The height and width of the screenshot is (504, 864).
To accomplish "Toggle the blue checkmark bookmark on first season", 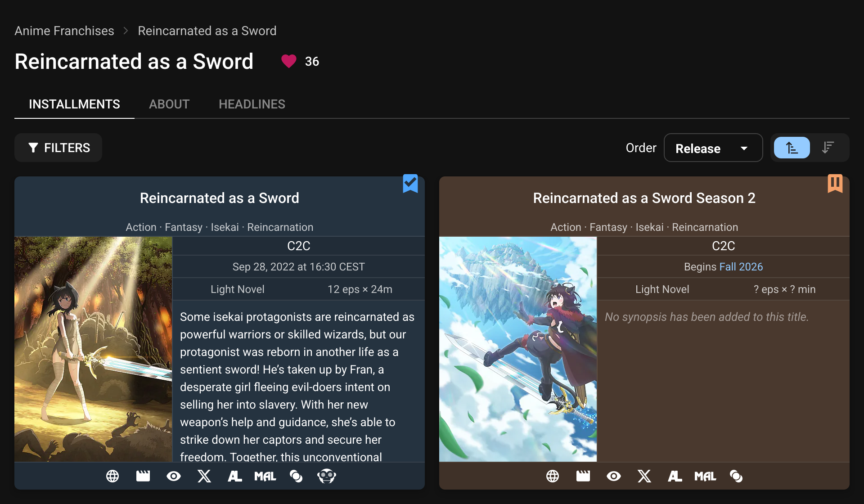I will (410, 184).
